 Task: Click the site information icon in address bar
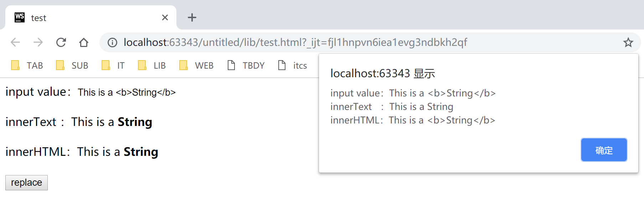click(x=112, y=42)
